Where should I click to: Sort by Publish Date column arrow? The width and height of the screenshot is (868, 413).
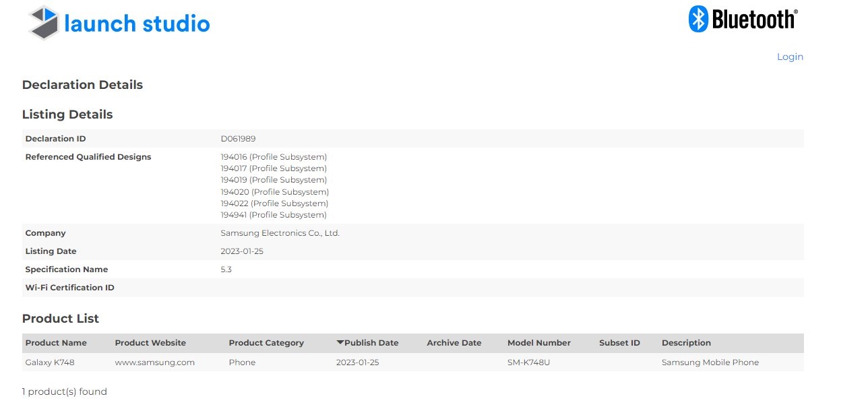(340, 343)
